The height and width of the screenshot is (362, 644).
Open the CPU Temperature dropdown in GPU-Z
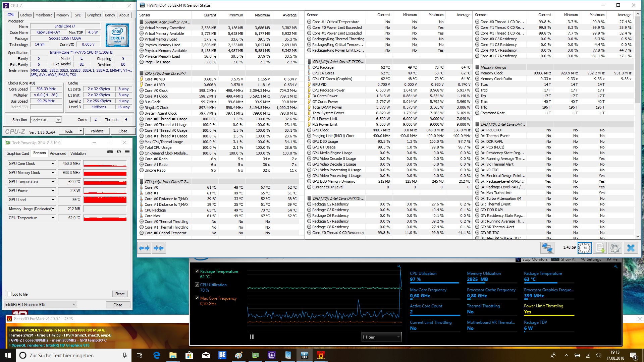pyautogui.click(x=53, y=218)
